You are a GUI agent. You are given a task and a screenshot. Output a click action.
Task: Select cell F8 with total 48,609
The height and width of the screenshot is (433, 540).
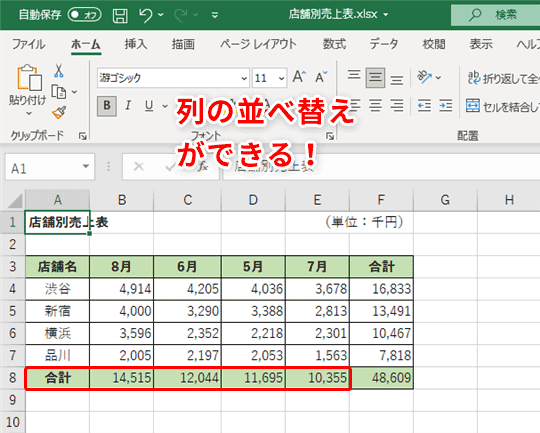381,378
